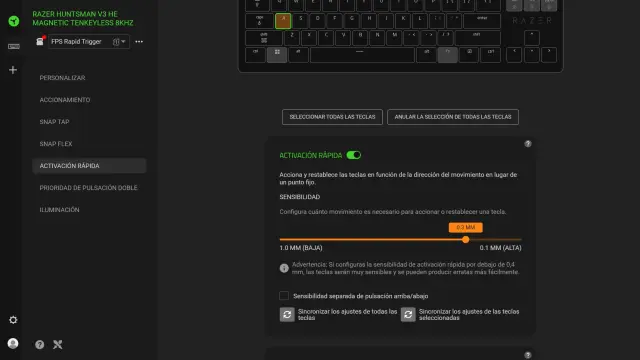Switch to the Iluminación section

(60, 210)
